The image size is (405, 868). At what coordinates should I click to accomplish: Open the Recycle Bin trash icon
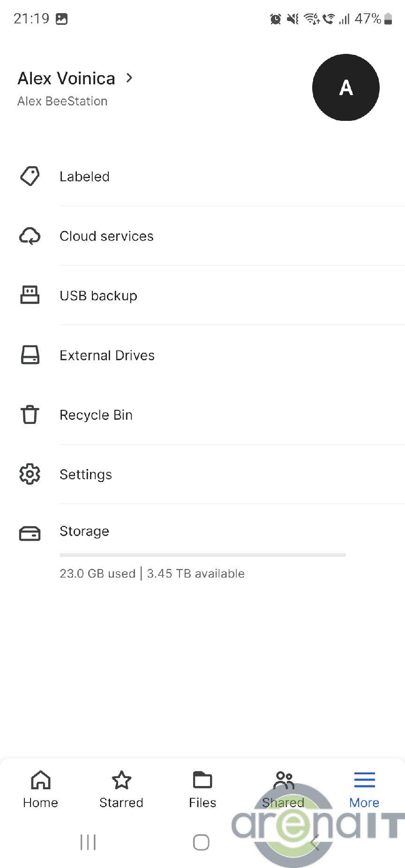click(30, 415)
